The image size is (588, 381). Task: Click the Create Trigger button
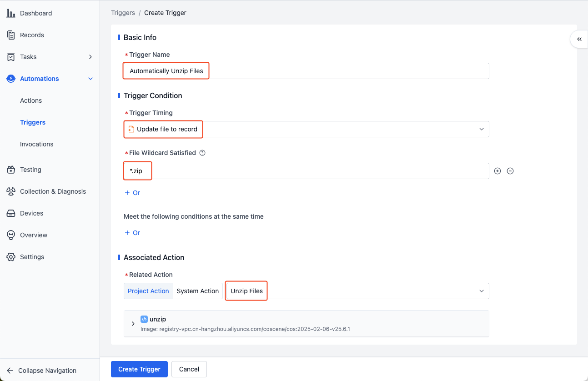coord(139,369)
